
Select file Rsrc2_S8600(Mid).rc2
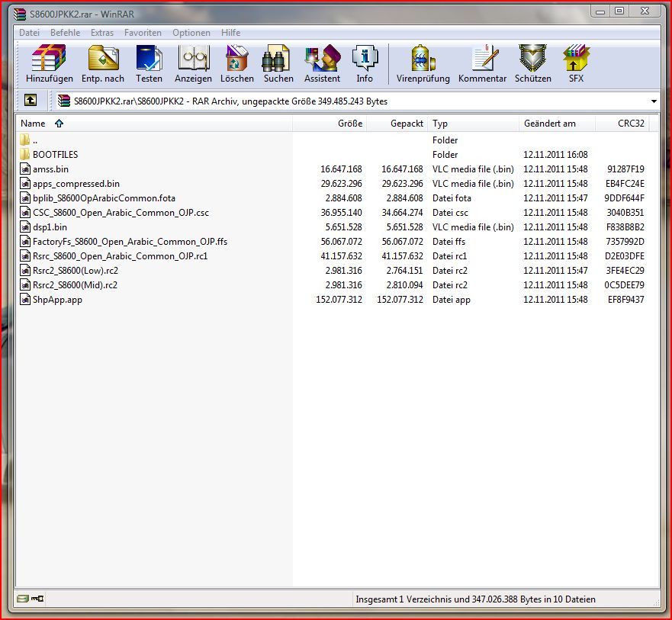(75, 285)
